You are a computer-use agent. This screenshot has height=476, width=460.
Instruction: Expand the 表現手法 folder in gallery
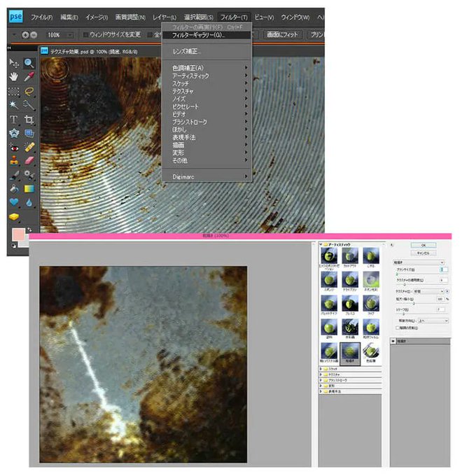321,391
